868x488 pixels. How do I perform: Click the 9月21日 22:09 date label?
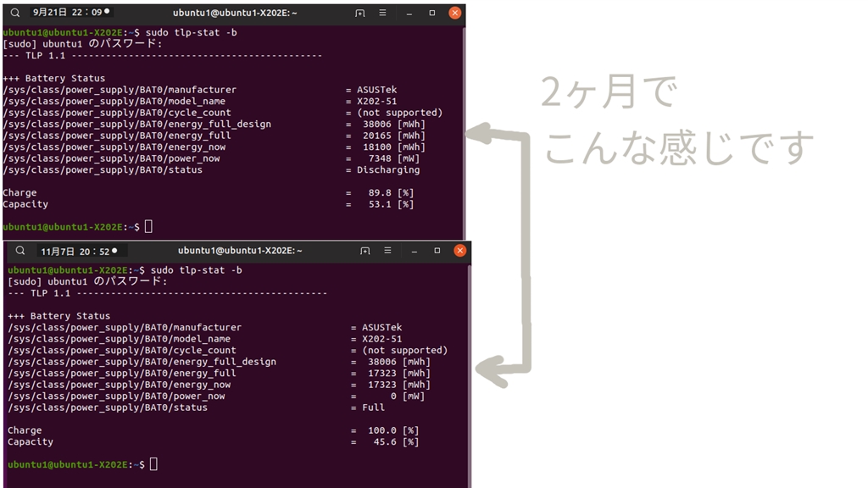pyautogui.click(x=67, y=12)
